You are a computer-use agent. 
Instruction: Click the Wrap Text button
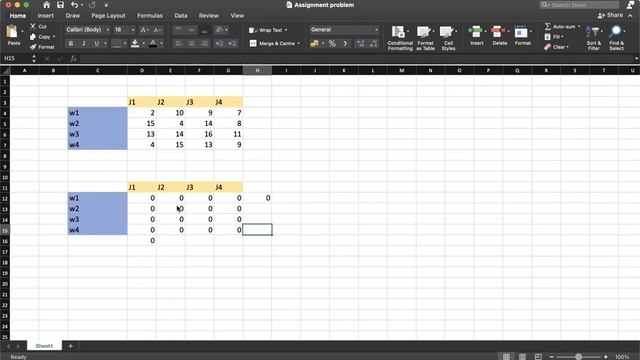268,30
